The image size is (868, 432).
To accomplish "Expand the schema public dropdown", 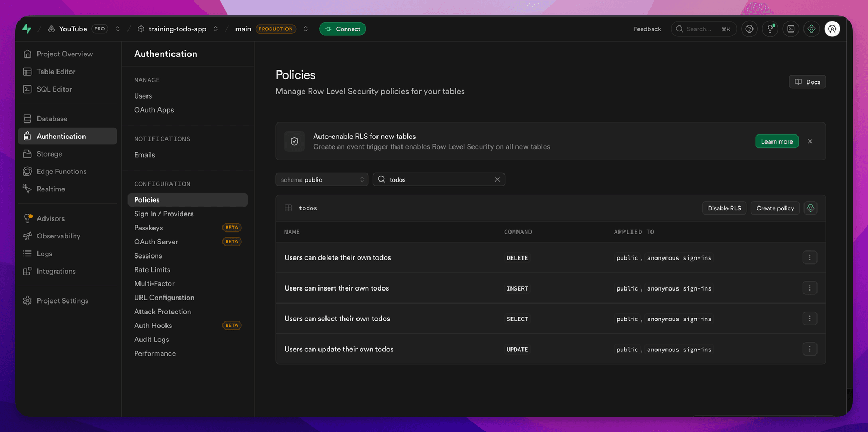I will point(322,179).
